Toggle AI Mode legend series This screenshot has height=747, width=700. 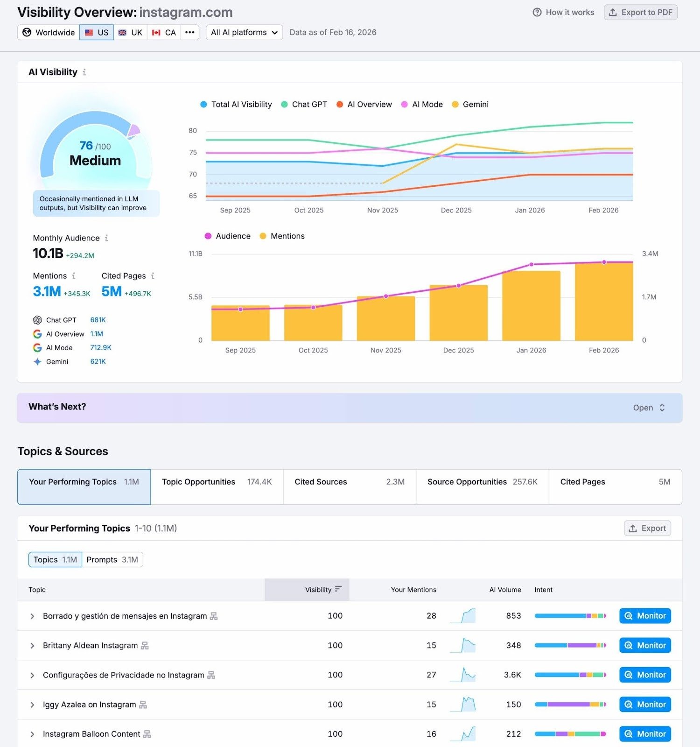[x=422, y=105]
